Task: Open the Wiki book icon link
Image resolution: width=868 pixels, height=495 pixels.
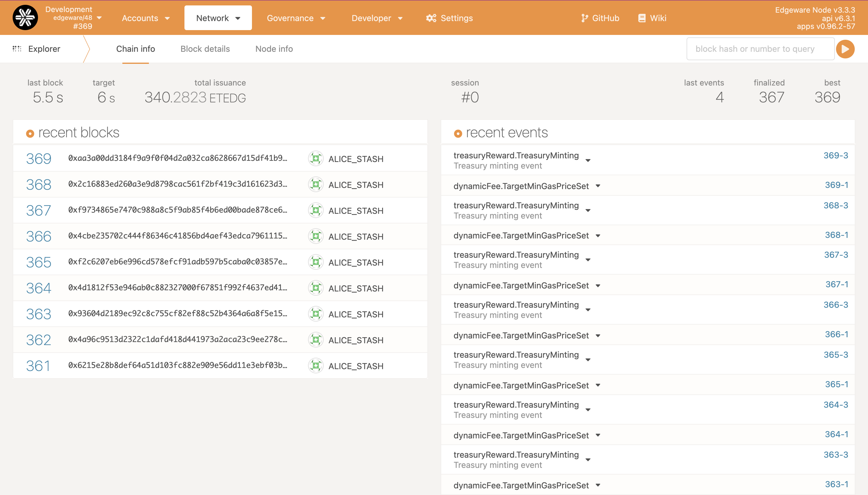Action: 642,18
